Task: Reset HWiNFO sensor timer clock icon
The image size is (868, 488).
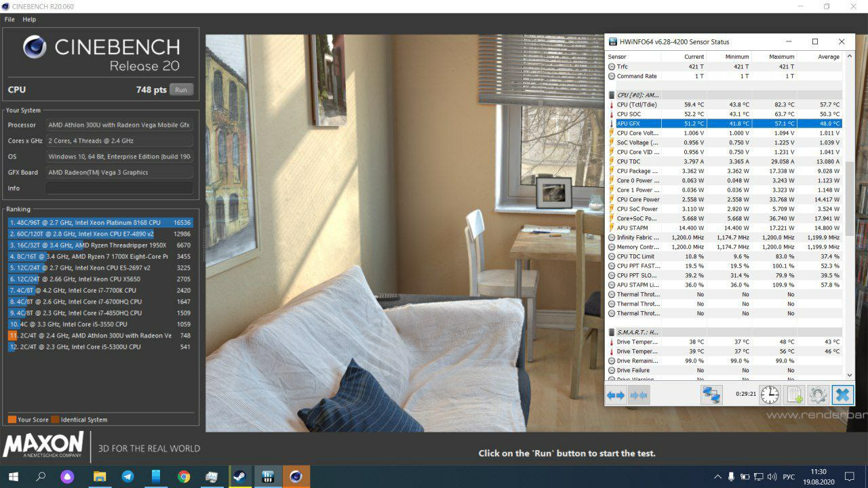Action: 770,394
